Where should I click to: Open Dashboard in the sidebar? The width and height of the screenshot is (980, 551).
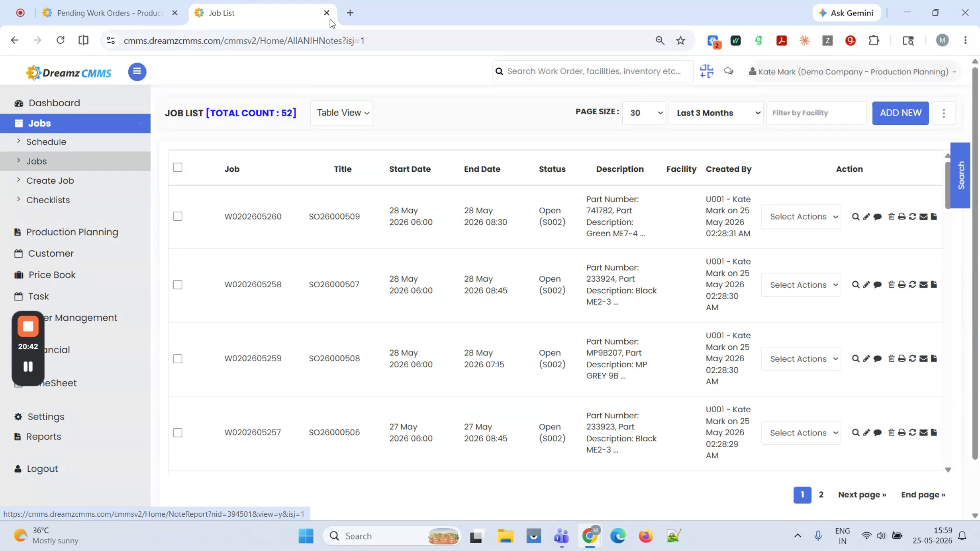coord(54,103)
